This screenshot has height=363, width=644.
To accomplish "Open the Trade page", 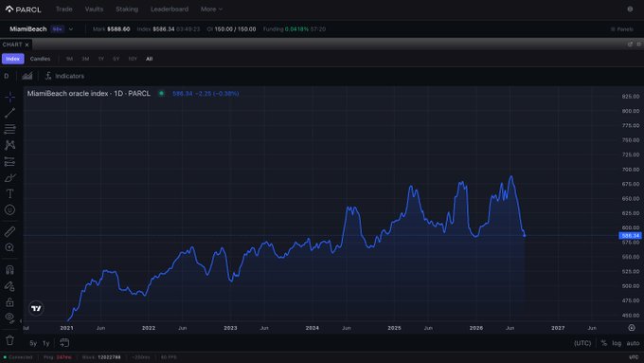I will 63,9.
